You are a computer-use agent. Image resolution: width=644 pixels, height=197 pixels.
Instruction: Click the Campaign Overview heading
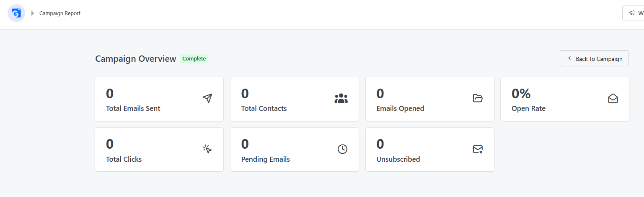click(136, 59)
